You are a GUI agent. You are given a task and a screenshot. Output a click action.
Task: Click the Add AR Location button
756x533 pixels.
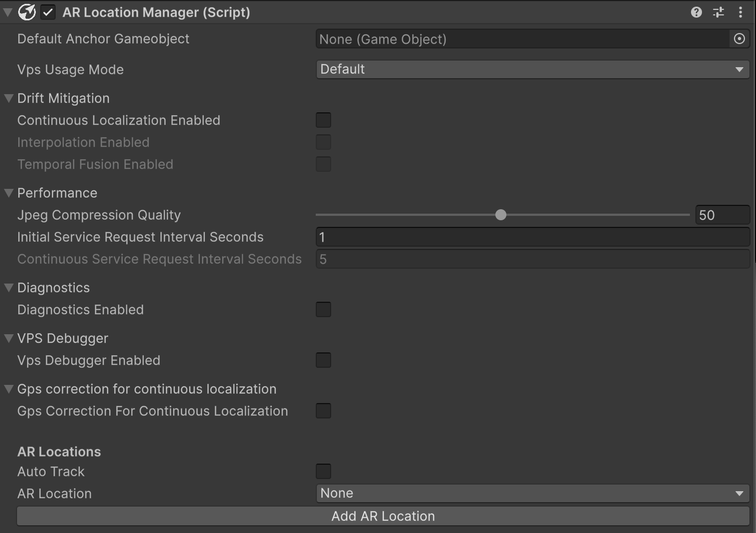pos(382,515)
